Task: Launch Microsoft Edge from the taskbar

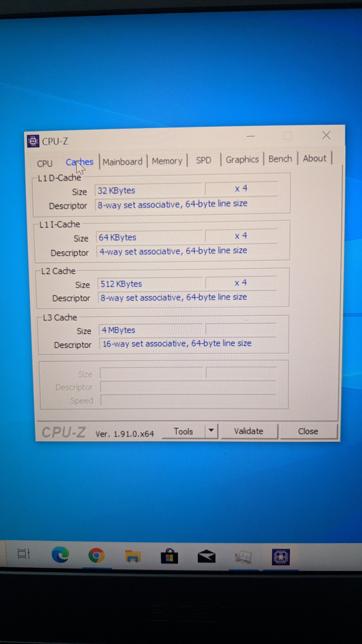Action: point(60,555)
